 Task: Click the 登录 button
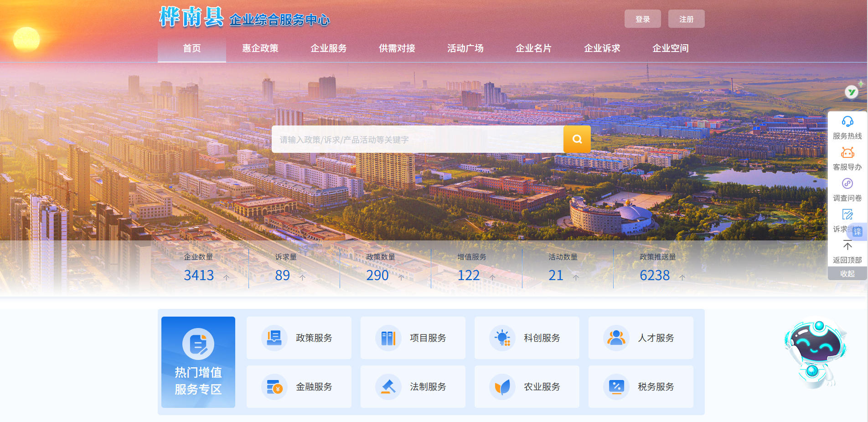[643, 19]
